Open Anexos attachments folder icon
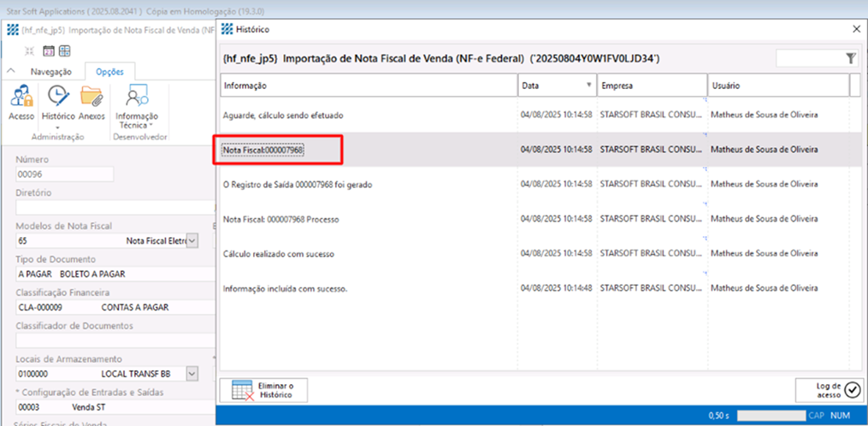Viewport: 868px width, 426px height. point(91,97)
